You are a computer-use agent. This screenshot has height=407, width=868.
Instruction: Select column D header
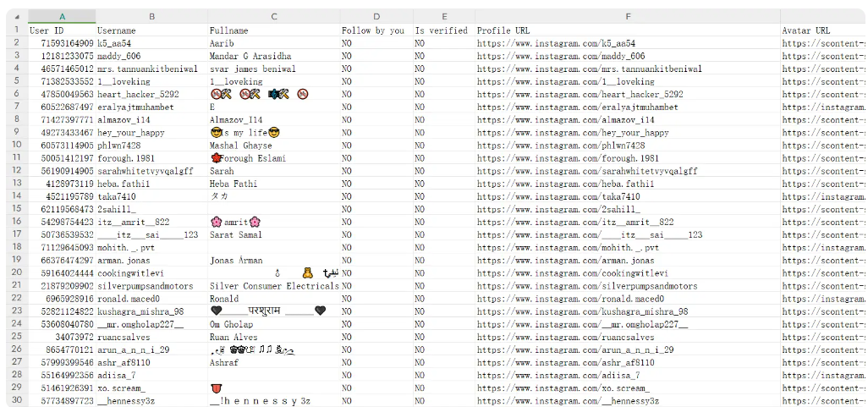(376, 17)
